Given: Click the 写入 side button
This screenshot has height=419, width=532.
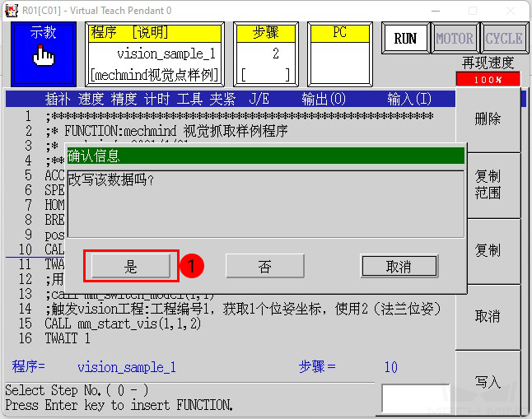Looking at the screenshot, I should [x=488, y=382].
